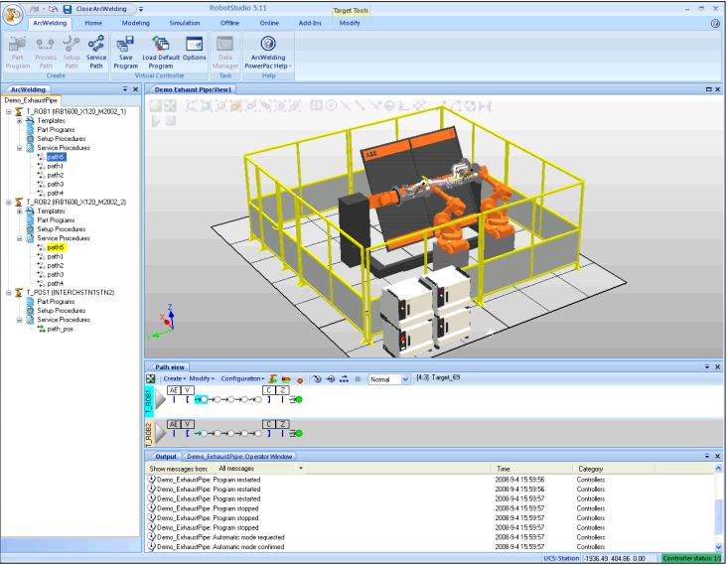
Task: Click the arrow-into-circle icon in Path view toolbar
Action: coord(331,379)
